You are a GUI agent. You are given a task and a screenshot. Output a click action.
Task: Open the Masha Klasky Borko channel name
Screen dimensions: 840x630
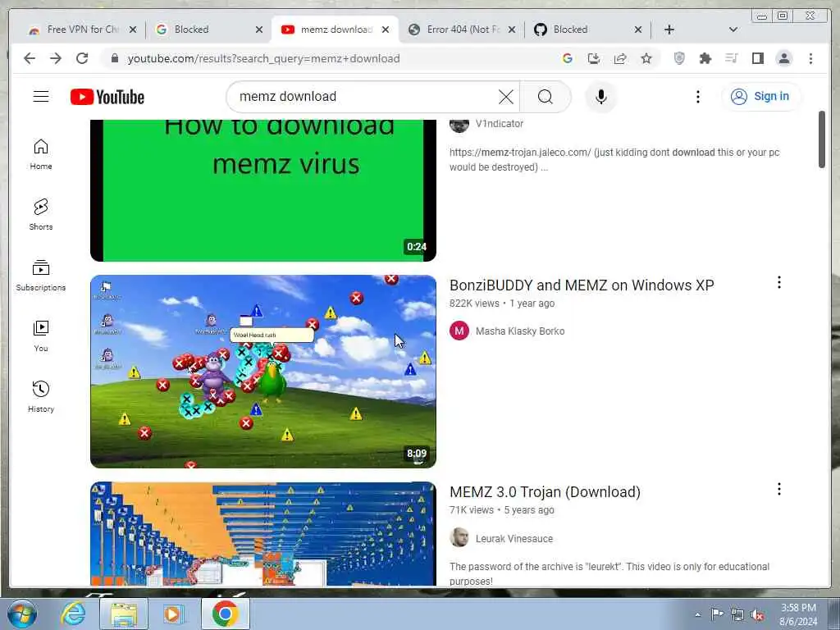tap(520, 331)
